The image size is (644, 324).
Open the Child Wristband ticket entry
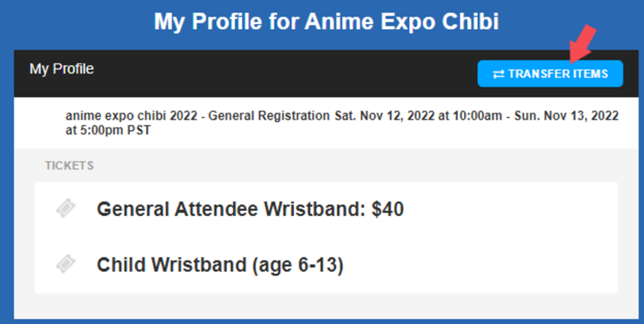pos(220,265)
